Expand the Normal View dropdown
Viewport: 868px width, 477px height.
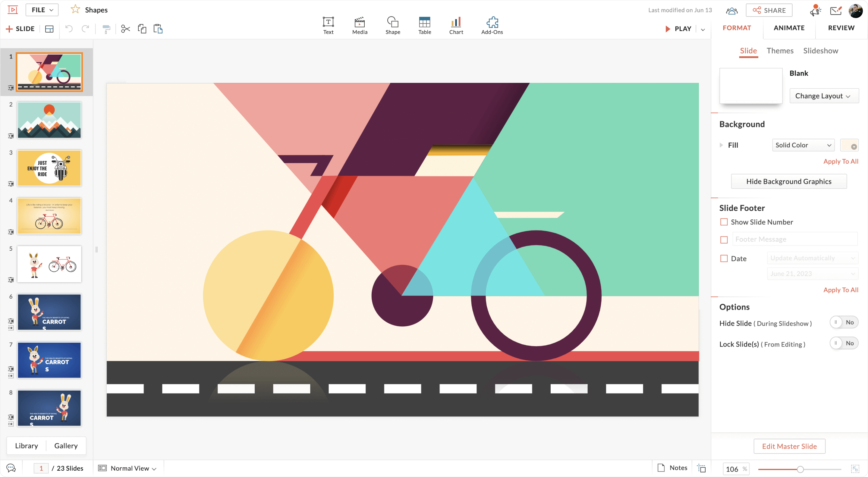point(130,468)
